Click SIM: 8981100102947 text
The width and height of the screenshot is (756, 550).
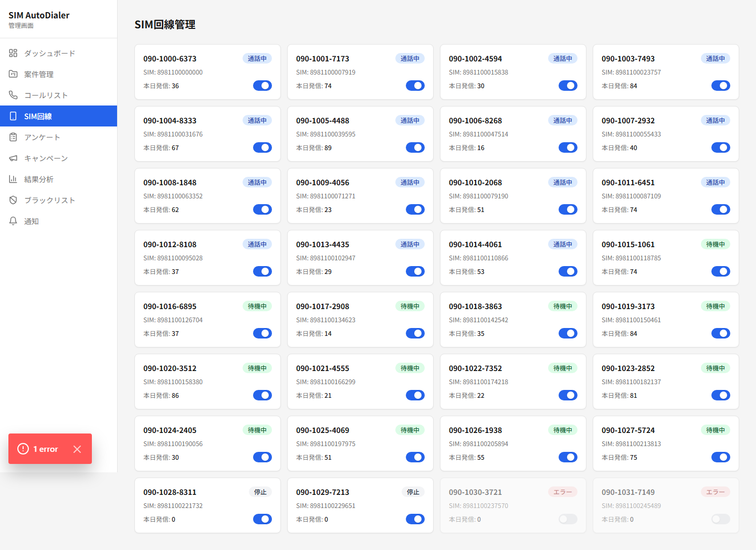pyautogui.click(x=325, y=258)
